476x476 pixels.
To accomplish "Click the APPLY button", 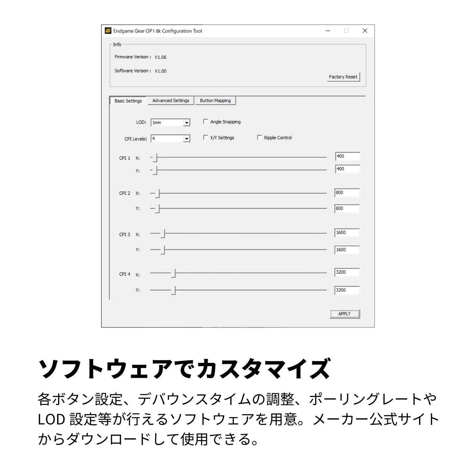I will click(345, 314).
